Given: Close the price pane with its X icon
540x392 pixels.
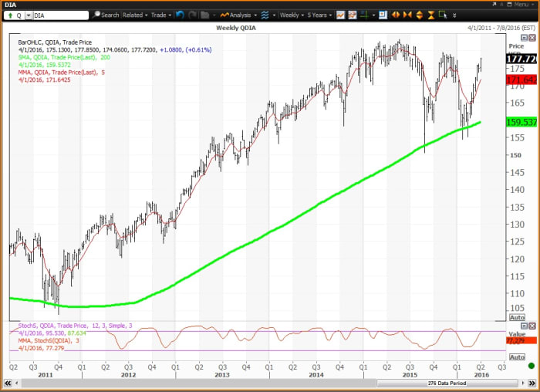Looking at the screenshot, I should click(532, 38).
